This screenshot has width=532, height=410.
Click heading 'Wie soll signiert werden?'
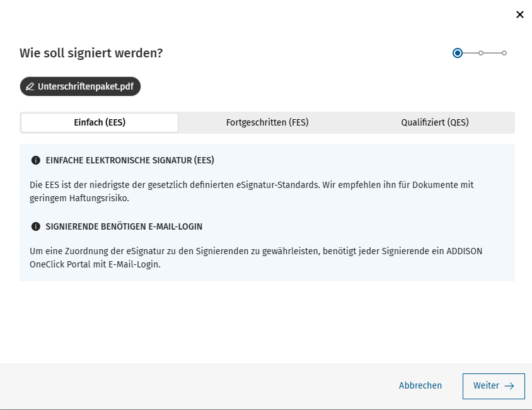coord(91,53)
